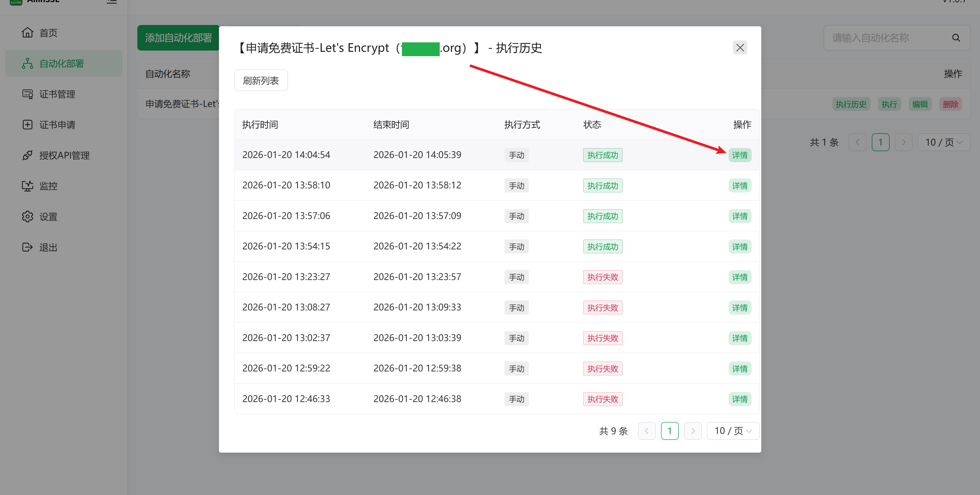Click the 执行成功 status tag at 14:04:54
Screen dimensions: 980x495
tap(603, 155)
